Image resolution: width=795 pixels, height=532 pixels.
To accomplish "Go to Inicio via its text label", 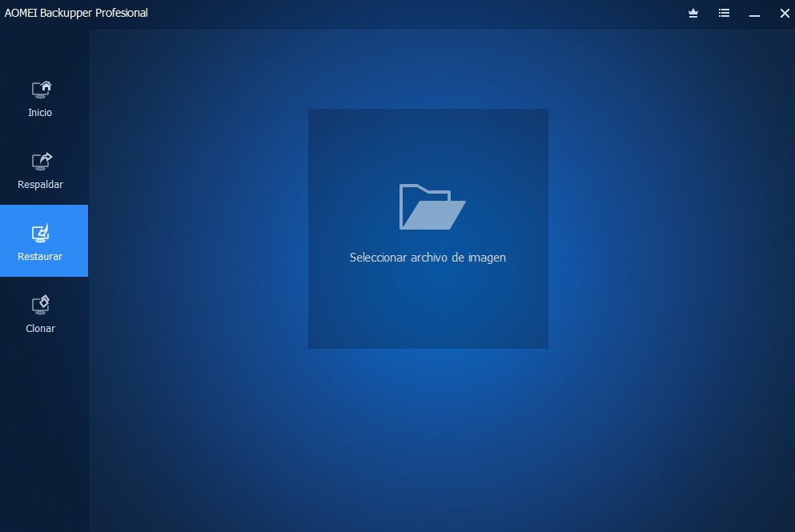I will pos(40,113).
